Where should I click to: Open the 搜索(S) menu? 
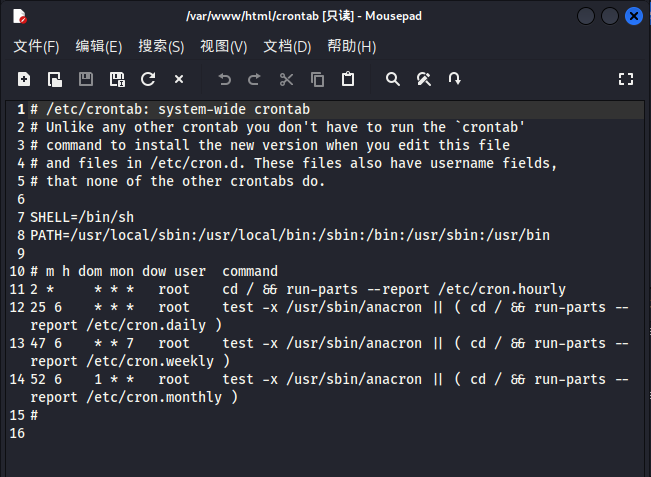pos(161,46)
